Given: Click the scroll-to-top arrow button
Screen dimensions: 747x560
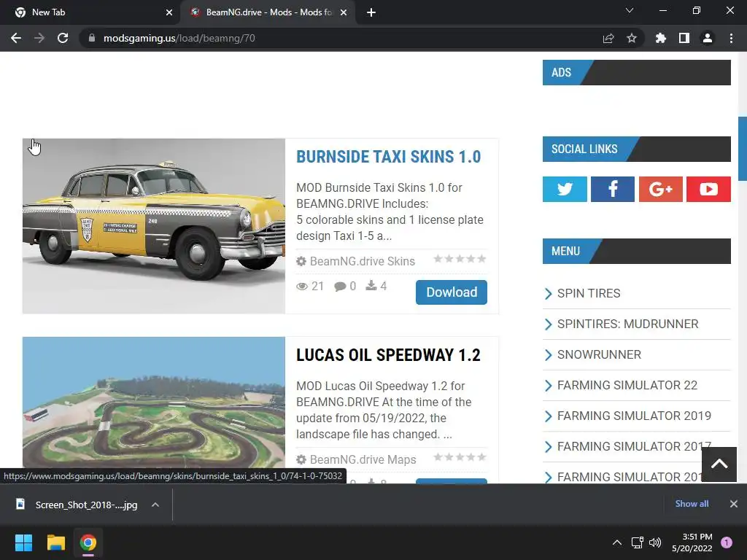Looking at the screenshot, I should [x=719, y=464].
